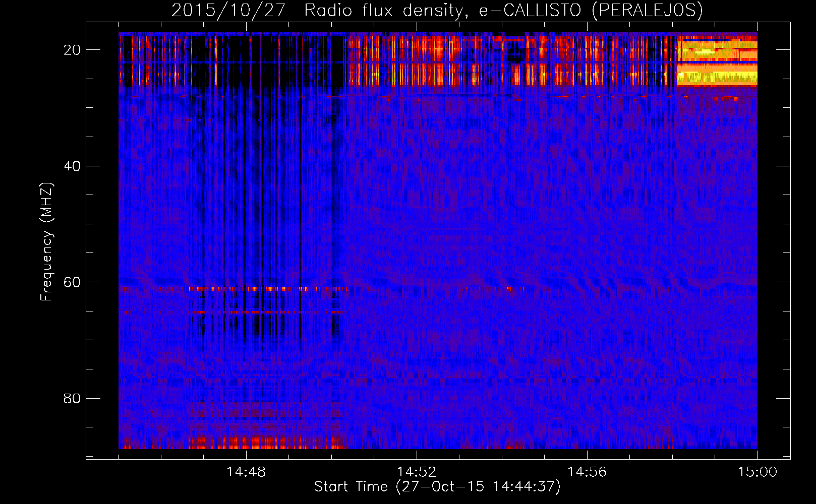
Task: Click the '14:48' time tick label
Action: pos(246,472)
